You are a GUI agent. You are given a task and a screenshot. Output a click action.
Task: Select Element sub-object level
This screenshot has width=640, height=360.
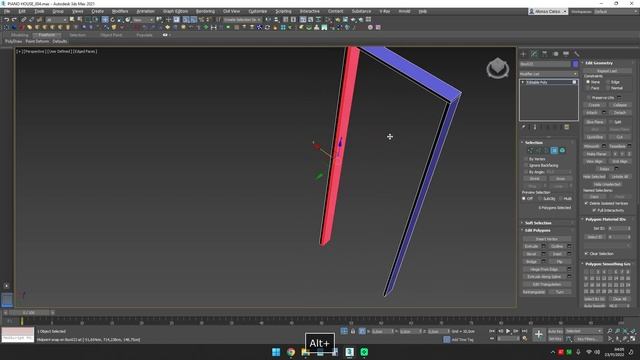562,151
